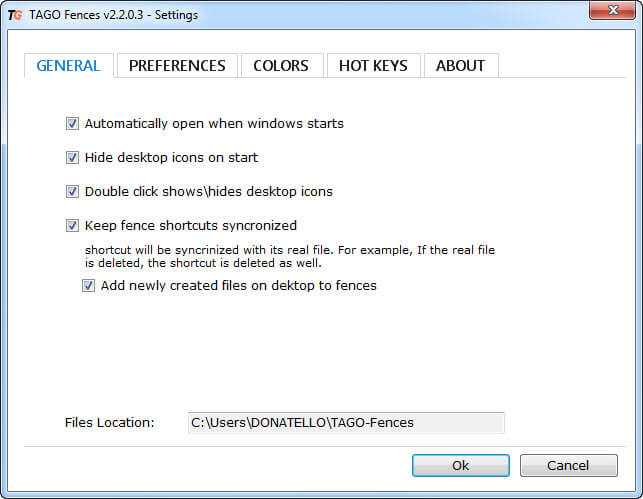Disable Keep fence shortcuts syncronized checkbox
Image resolution: width=643 pixels, height=499 pixels.
(73, 226)
